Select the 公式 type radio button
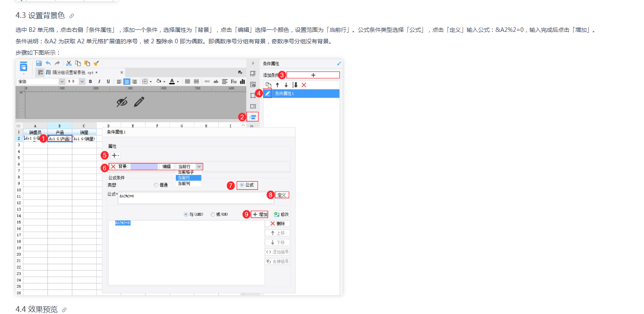The width and height of the screenshot is (644, 314). (x=242, y=185)
